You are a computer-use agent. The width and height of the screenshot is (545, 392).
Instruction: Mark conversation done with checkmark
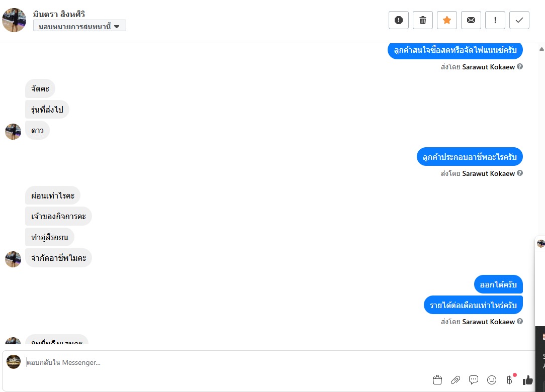coord(519,20)
